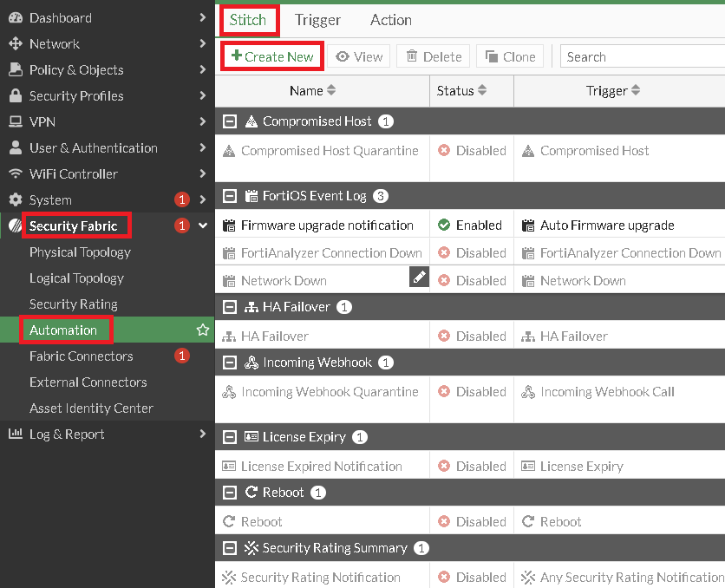Click the Clone button

510,56
